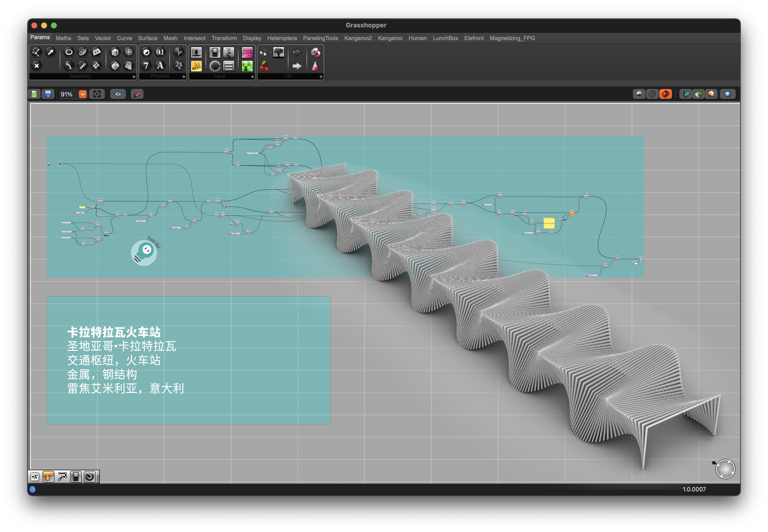Open the Kangaroo2 tab
768x532 pixels.
pos(358,38)
